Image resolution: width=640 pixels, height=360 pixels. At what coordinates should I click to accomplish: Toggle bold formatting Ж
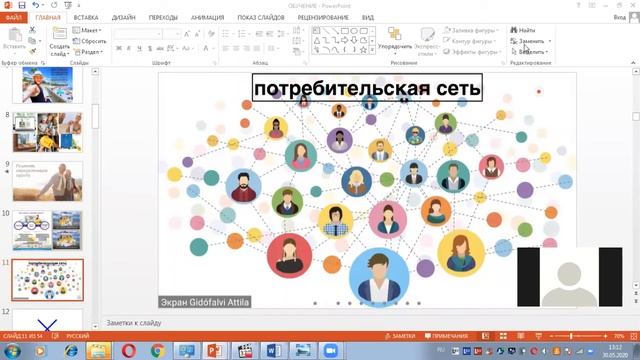119,48
